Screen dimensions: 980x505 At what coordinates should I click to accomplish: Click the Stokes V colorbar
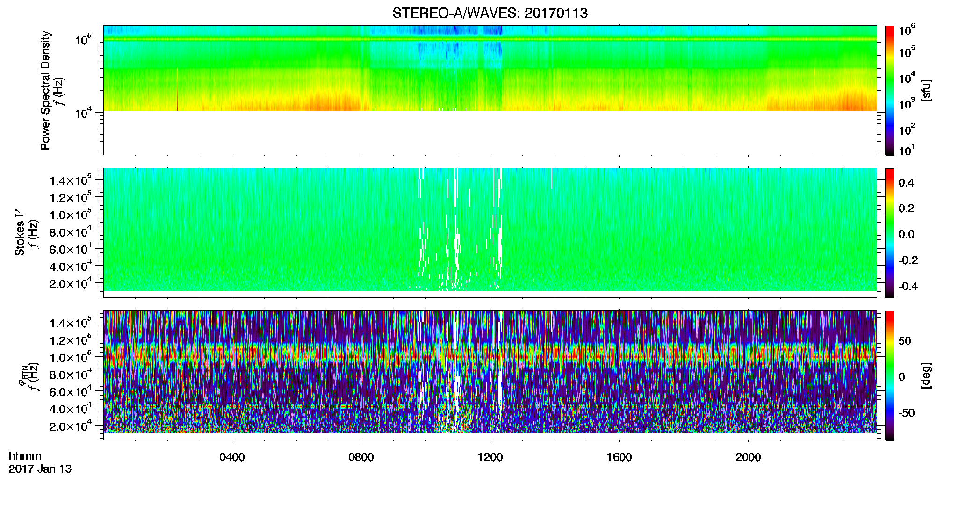point(890,233)
